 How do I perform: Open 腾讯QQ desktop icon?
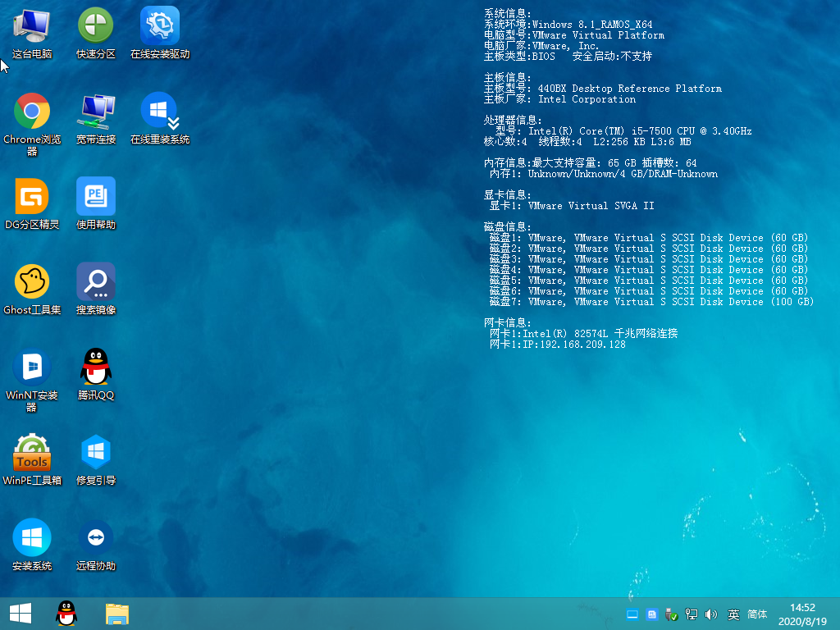point(96,374)
